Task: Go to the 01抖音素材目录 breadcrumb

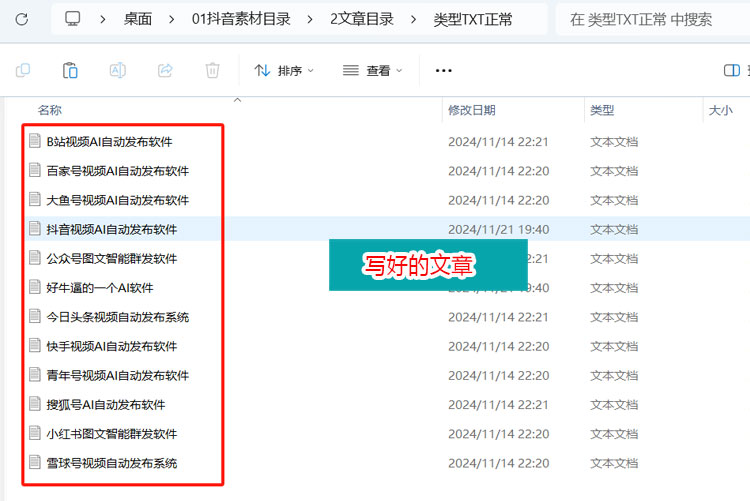Action: tap(241, 19)
